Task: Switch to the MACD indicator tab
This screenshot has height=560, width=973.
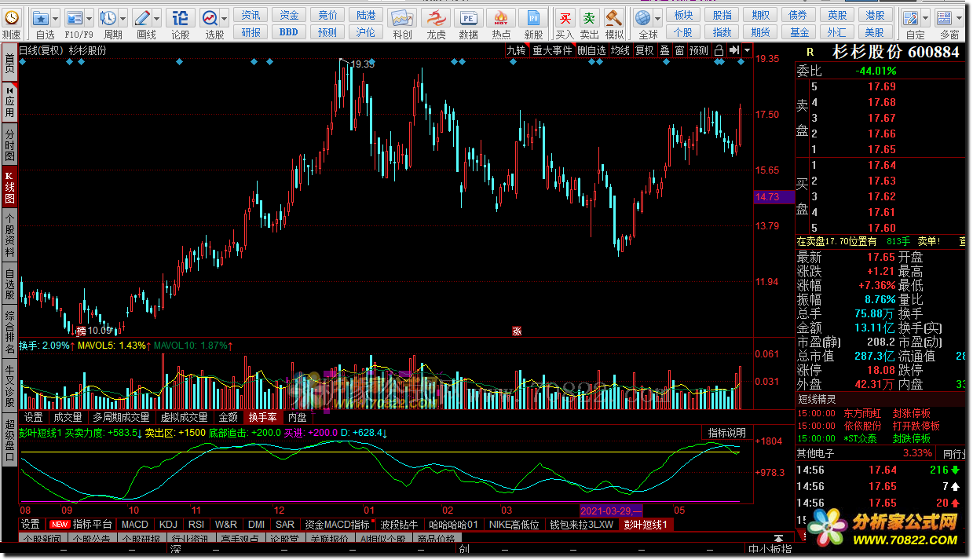Action: (x=134, y=524)
